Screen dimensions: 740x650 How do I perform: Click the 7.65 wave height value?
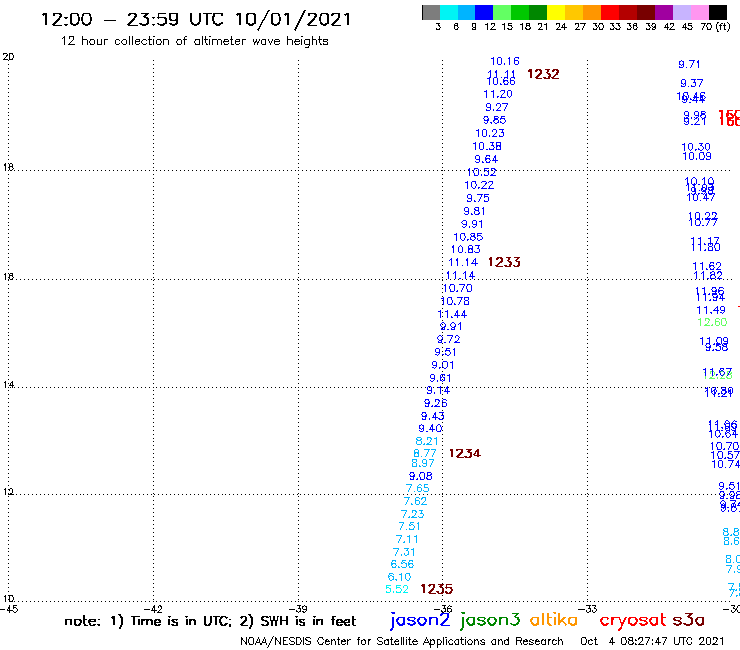click(x=418, y=488)
